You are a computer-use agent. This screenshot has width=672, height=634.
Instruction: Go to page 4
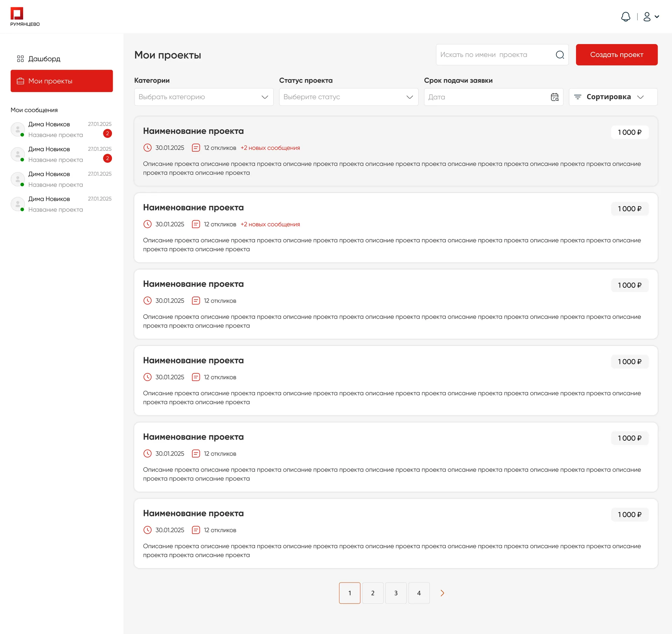coord(419,593)
